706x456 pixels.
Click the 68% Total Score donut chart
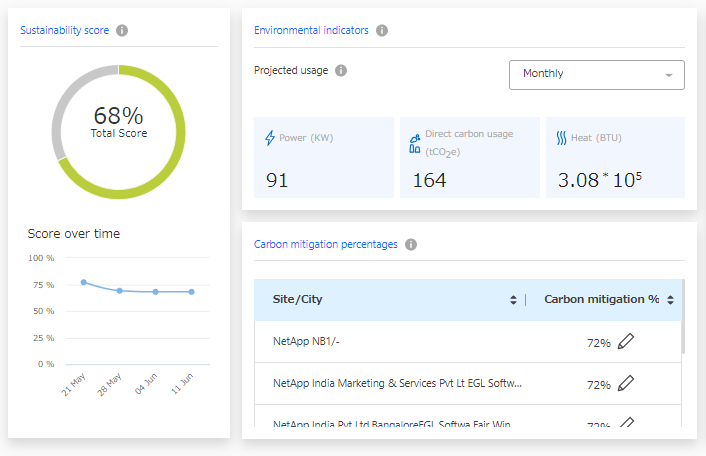pos(118,131)
